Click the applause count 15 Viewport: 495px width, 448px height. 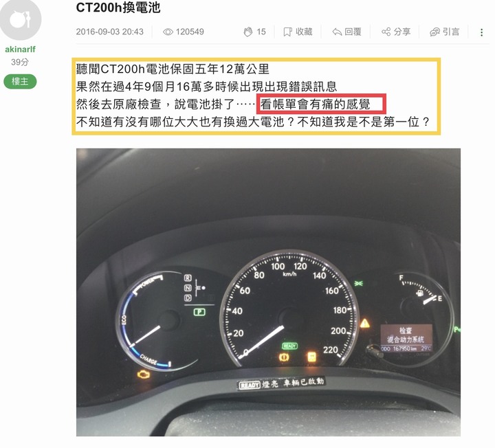[x=261, y=32]
